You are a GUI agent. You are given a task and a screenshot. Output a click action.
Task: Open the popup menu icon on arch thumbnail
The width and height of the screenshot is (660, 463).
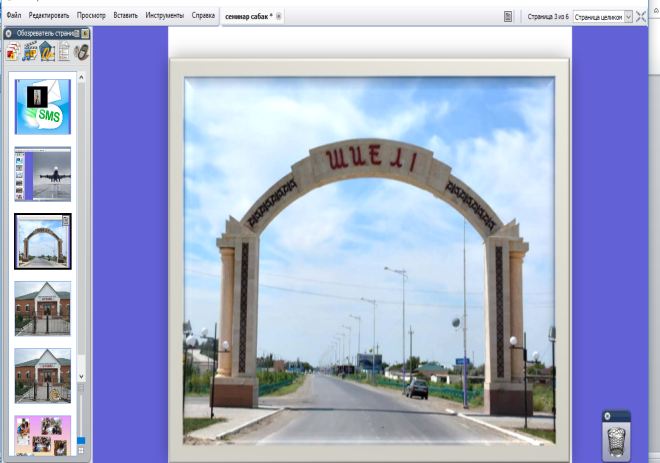click(66, 220)
